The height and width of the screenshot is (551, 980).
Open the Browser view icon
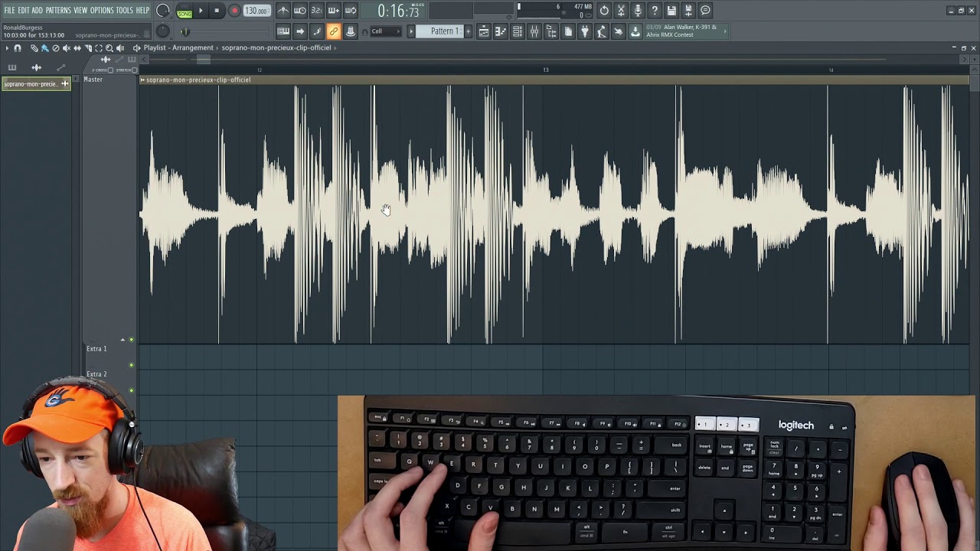pos(551,31)
